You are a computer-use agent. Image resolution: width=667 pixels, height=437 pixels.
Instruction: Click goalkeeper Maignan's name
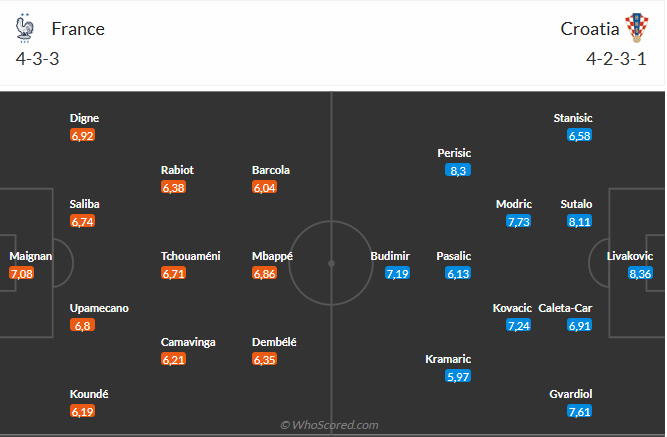pyautogui.click(x=30, y=256)
